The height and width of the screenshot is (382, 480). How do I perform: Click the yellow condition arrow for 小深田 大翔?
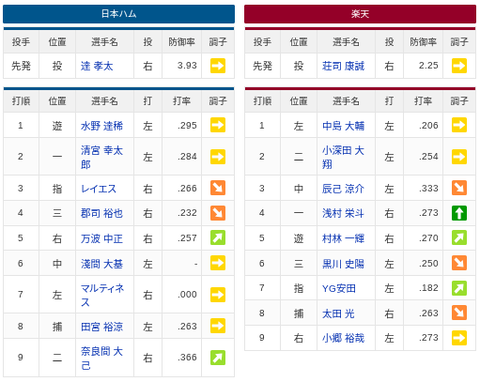[459, 157]
